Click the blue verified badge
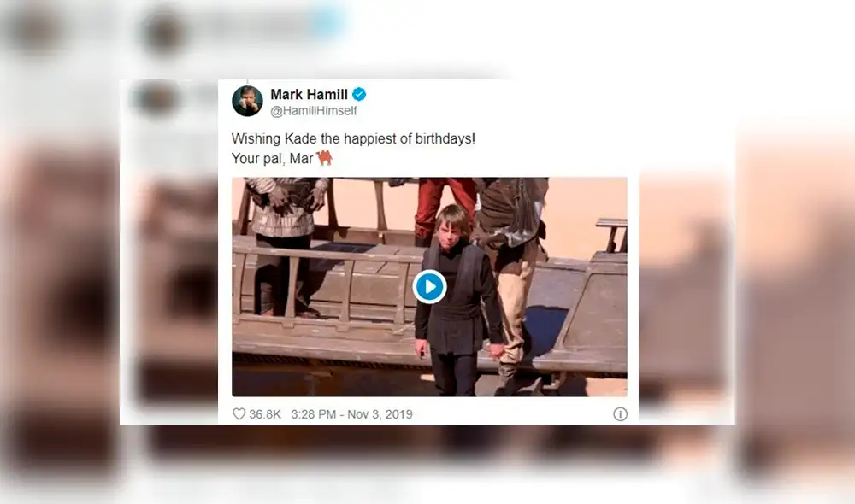 click(359, 94)
